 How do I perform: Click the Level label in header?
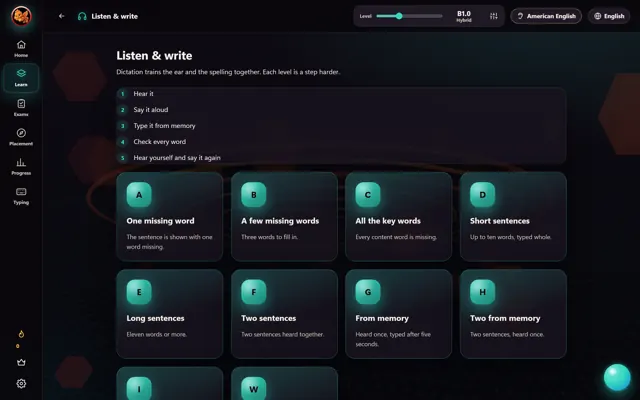365,16
